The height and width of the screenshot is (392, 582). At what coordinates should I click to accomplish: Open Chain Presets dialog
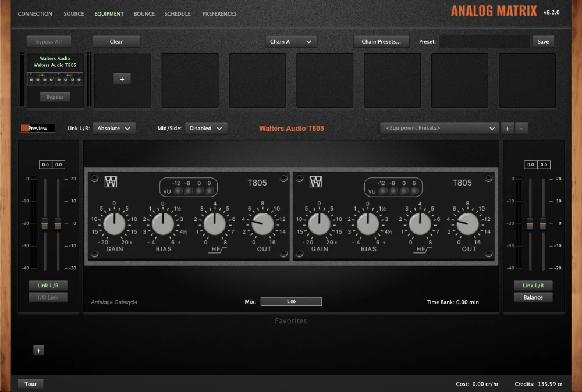tap(381, 41)
